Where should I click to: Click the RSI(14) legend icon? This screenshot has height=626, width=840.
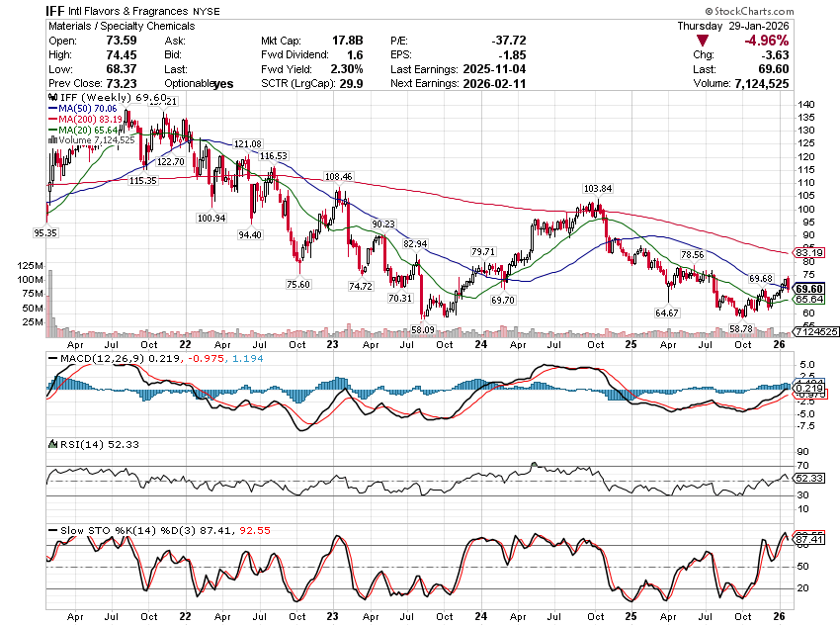coord(52,444)
